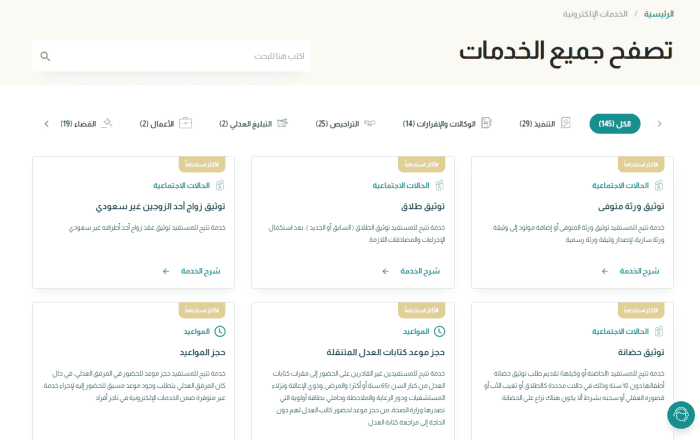Click الأكثر استخداماً badge on توثيق حضانة
This screenshot has height=440, width=700.
(x=641, y=310)
